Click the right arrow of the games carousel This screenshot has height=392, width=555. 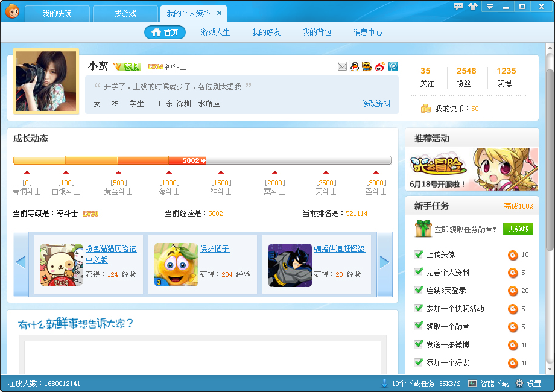(x=385, y=262)
